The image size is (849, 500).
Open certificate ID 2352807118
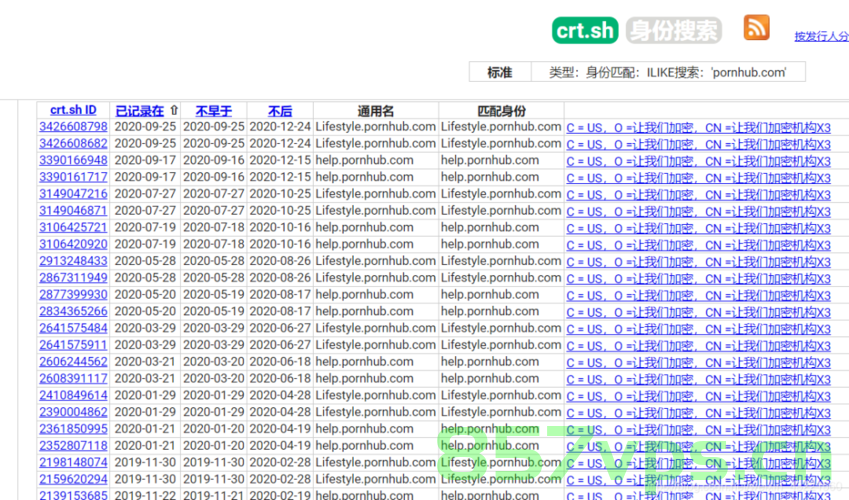73,446
